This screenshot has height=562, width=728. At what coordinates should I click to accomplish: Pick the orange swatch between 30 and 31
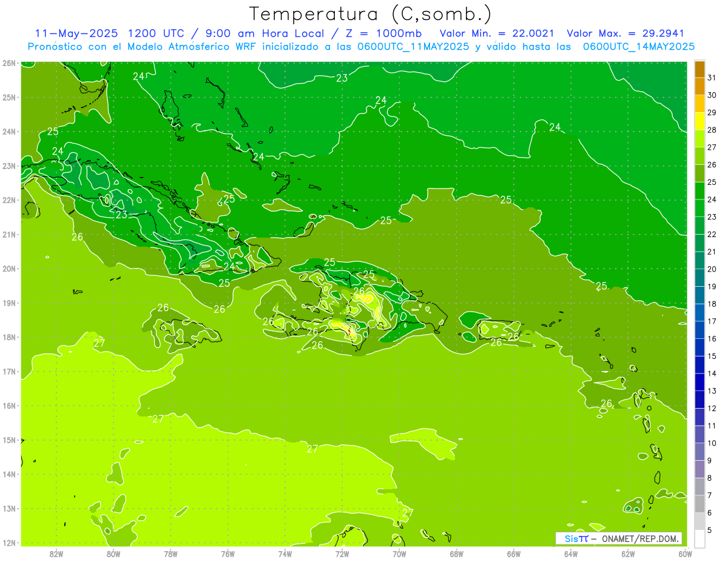click(699, 86)
